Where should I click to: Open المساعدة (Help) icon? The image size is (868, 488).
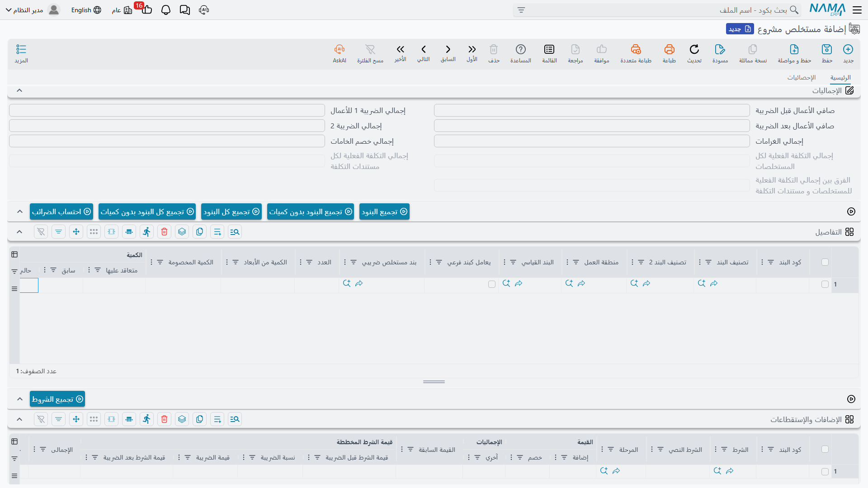(521, 49)
